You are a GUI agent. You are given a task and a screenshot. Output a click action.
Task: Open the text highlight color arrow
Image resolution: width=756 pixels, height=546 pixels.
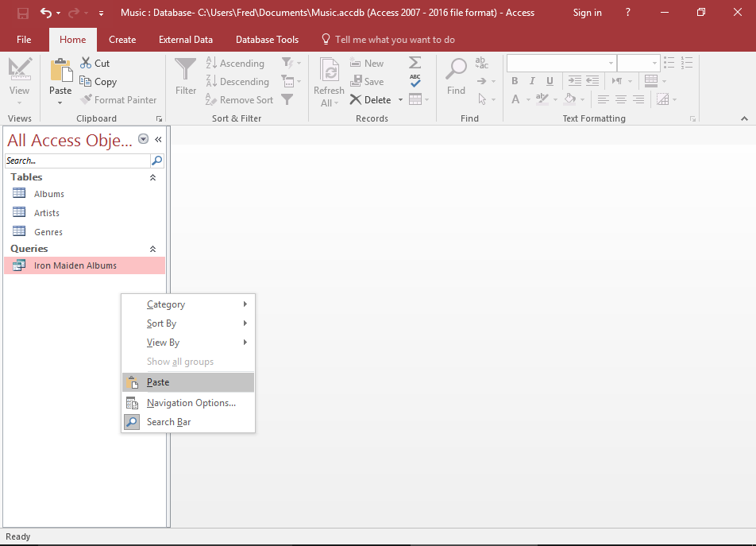[555, 100]
